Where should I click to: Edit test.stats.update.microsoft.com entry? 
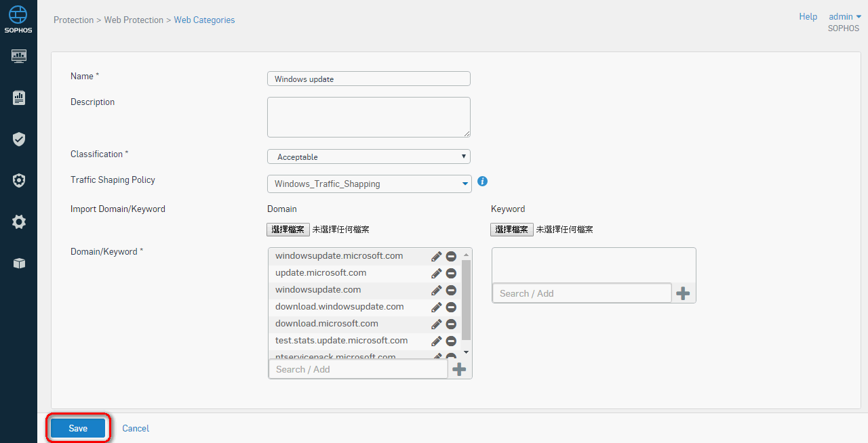pos(437,341)
